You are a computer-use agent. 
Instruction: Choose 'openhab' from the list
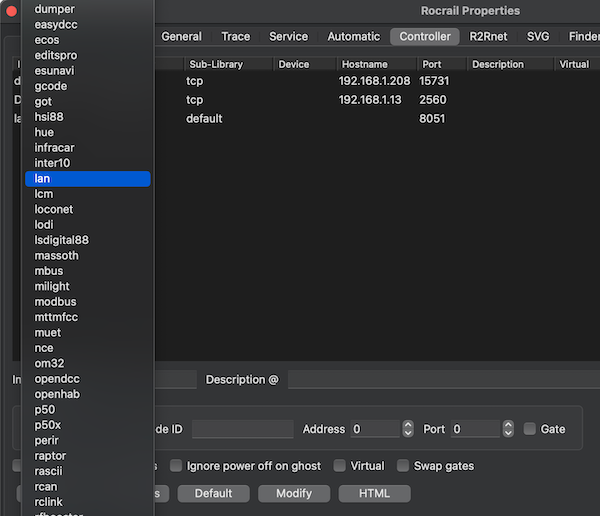[88, 394]
